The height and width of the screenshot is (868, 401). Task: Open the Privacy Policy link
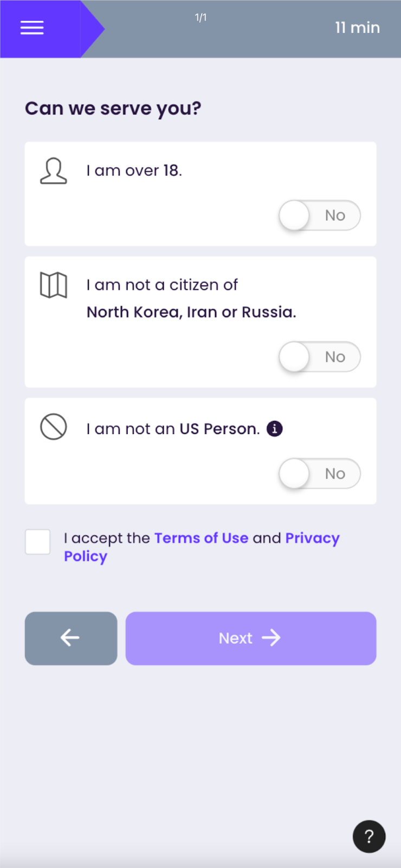312,538
